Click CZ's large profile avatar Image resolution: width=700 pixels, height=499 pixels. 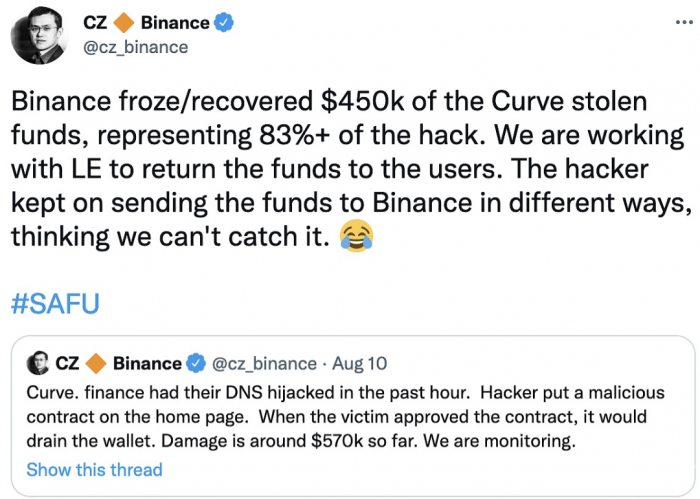pyautogui.click(x=39, y=35)
